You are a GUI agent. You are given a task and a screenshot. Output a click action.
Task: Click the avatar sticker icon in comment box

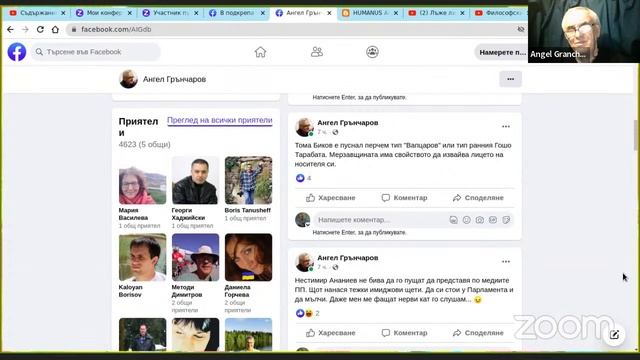point(453,220)
